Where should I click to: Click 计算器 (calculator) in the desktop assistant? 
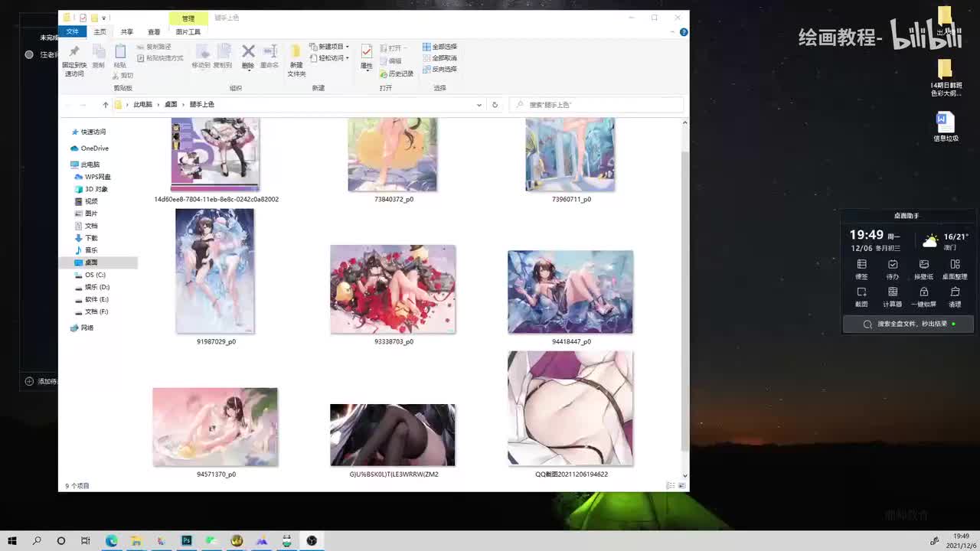[x=893, y=297]
